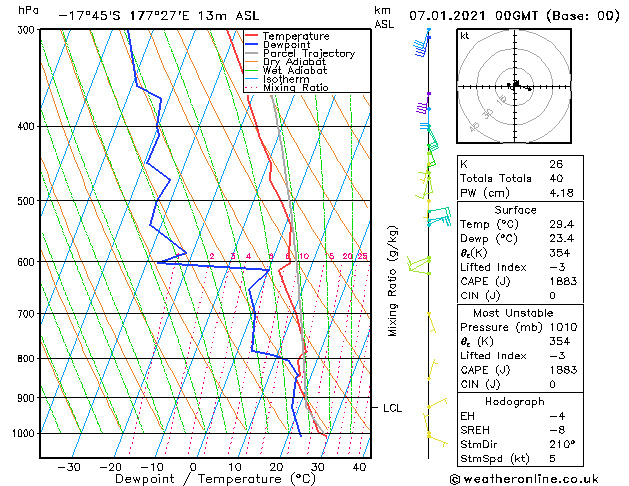Image resolution: width=629 pixels, height=486 pixels.
Task: Select the hPa axis unit label
Action: pyautogui.click(x=28, y=11)
